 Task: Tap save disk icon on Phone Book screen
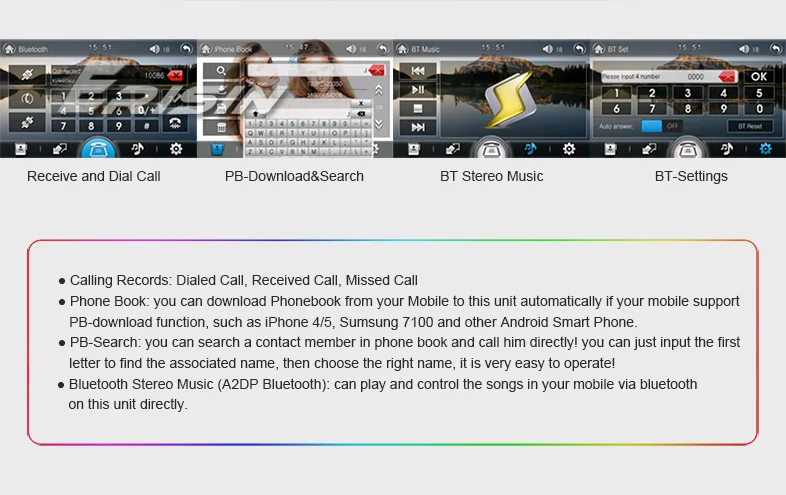click(x=221, y=108)
